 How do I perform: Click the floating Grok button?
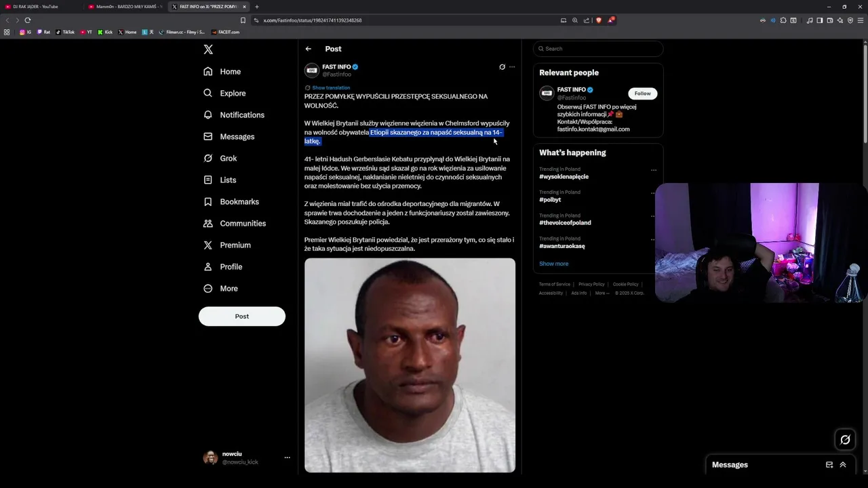pyautogui.click(x=845, y=440)
